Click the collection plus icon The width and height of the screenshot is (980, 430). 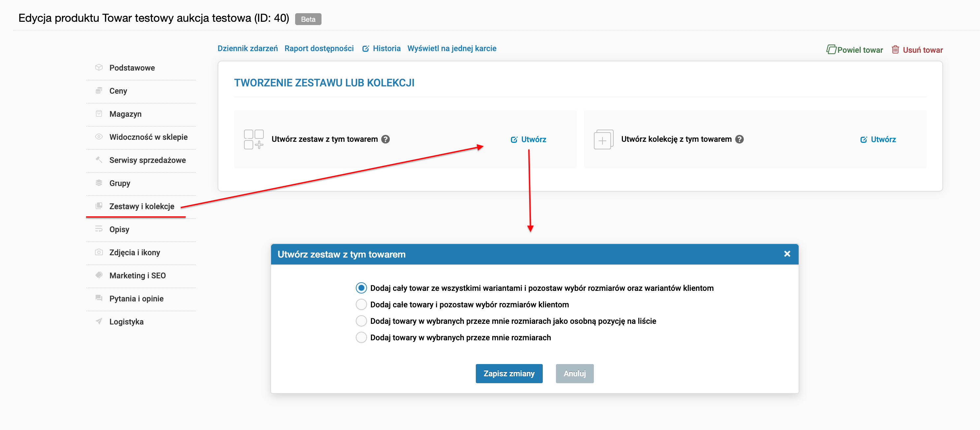pos(603,140)
